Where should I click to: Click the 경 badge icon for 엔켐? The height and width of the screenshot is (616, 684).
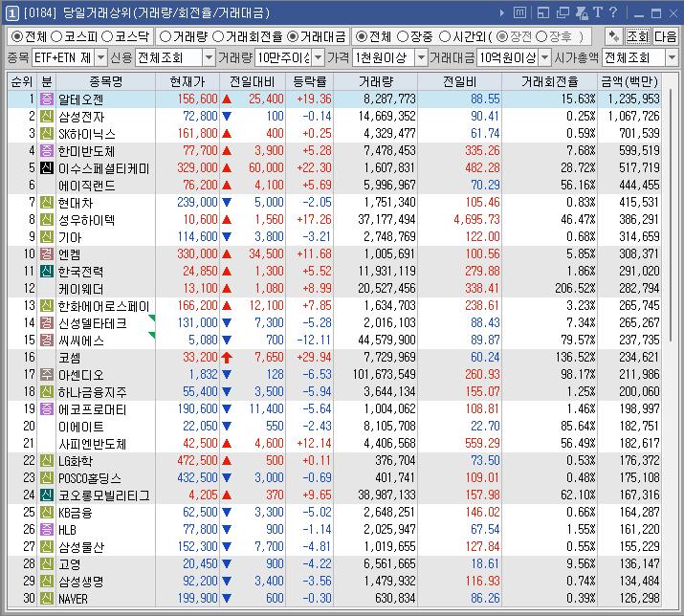click(x=47, y=253)
